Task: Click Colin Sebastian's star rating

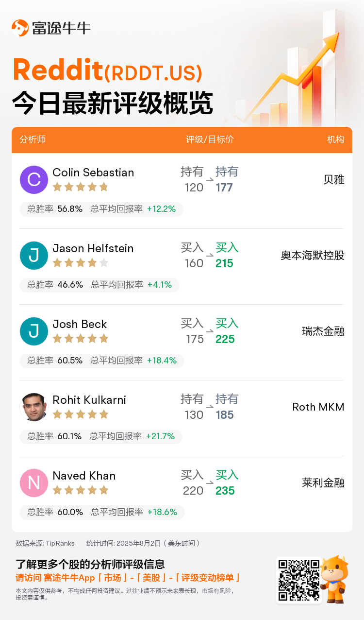Action: (x=81, y=187)
